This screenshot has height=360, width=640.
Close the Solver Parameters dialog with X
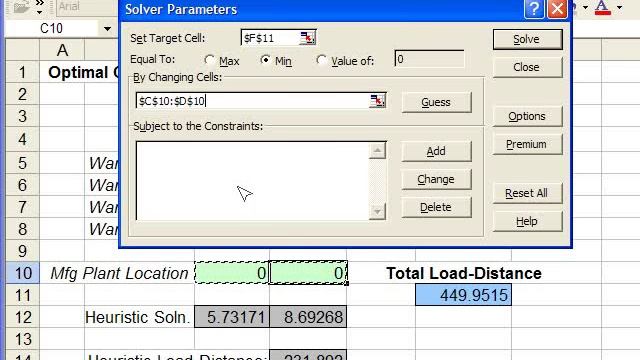[557, 9]
